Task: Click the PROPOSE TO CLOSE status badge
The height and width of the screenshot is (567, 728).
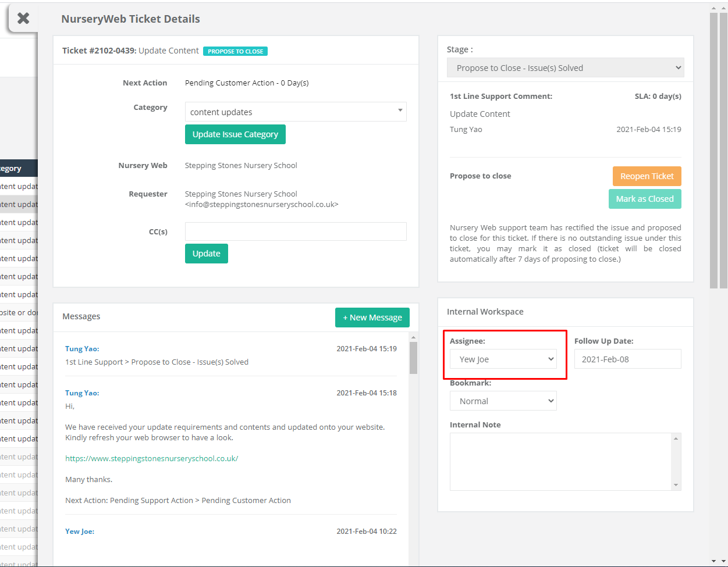Action: (236, 51)
